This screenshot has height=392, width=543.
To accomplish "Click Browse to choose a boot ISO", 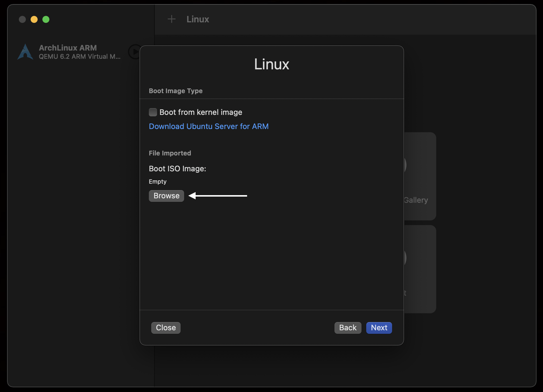I will [x=166, y=196].
